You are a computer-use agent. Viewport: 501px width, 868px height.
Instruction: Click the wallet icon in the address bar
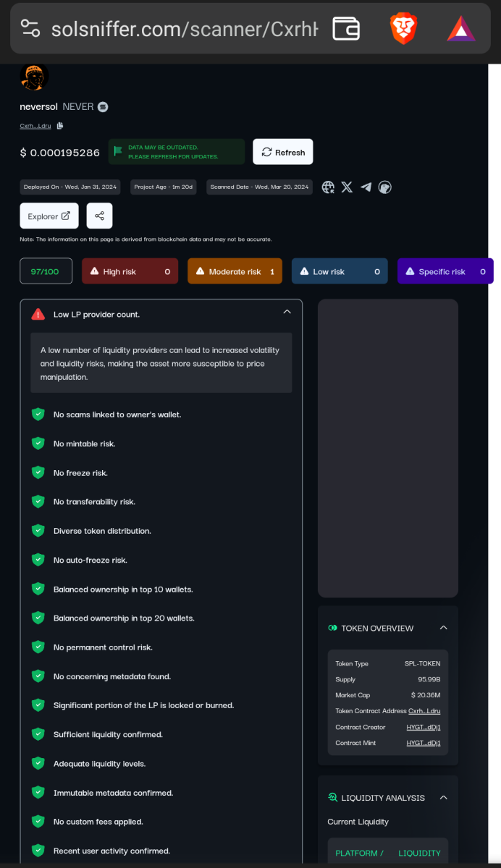coord(345,29)
